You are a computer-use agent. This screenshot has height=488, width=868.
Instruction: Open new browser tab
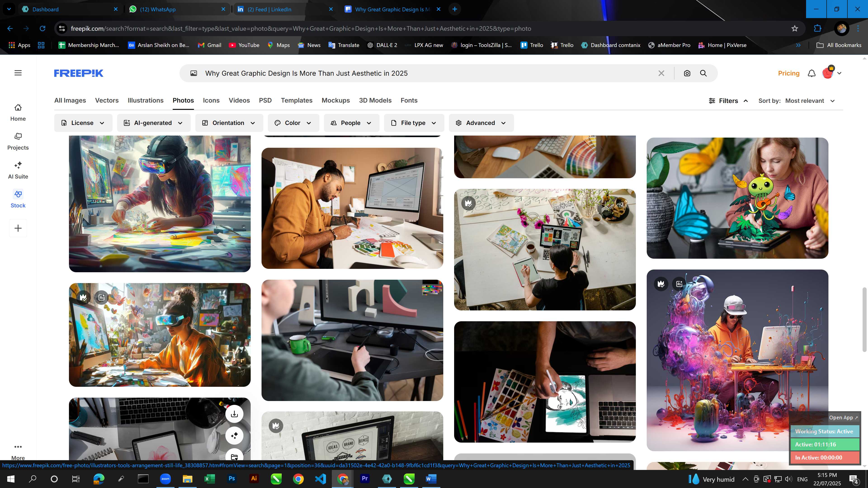[x=455, y=9]
